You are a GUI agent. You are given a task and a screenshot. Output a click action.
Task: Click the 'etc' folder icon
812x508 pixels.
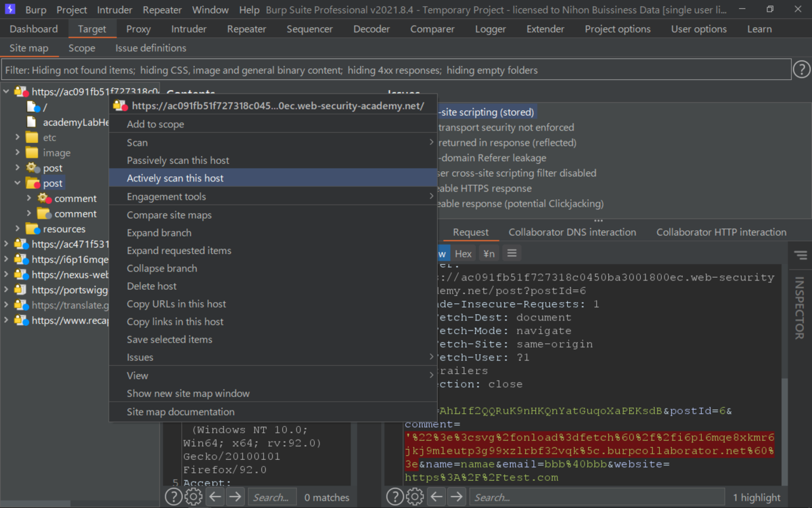[32, 137]
